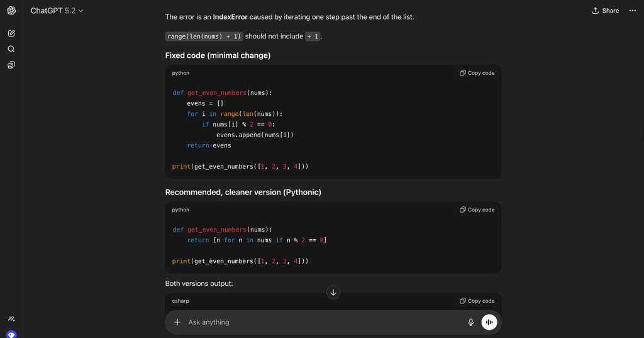Open the search chats magnifier icon
Image resolution: width=644 pixels, height=338 pixels.
11,49
